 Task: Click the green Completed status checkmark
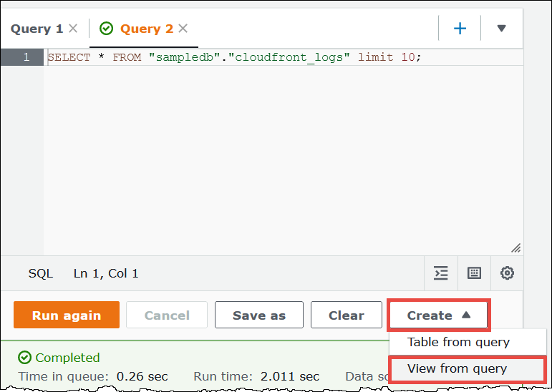coord(25,358)
